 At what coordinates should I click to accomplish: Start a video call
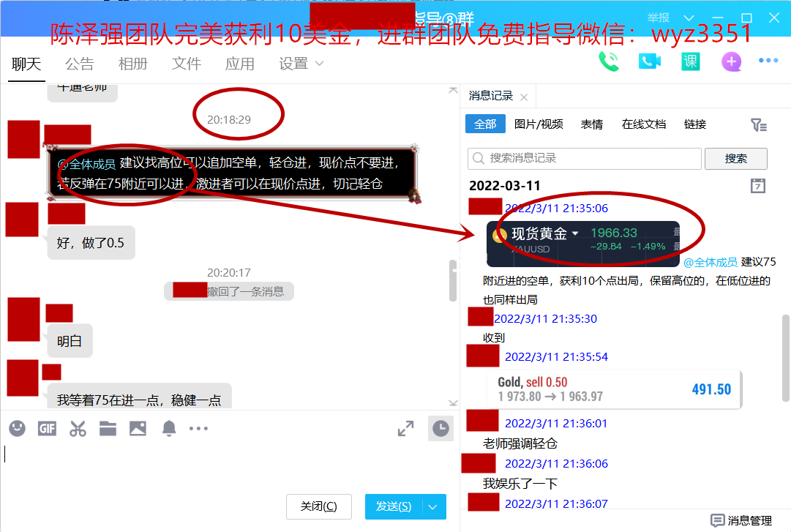click(x=649, y=61)
